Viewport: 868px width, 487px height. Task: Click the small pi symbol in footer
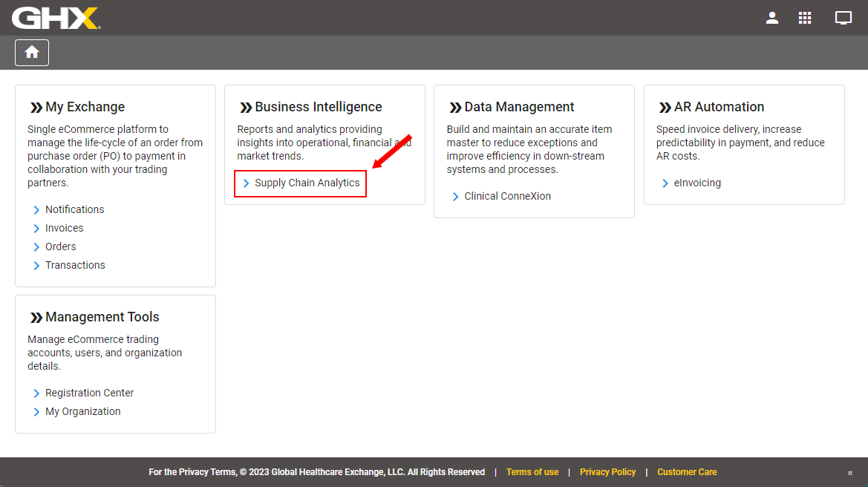pos(850,473)
